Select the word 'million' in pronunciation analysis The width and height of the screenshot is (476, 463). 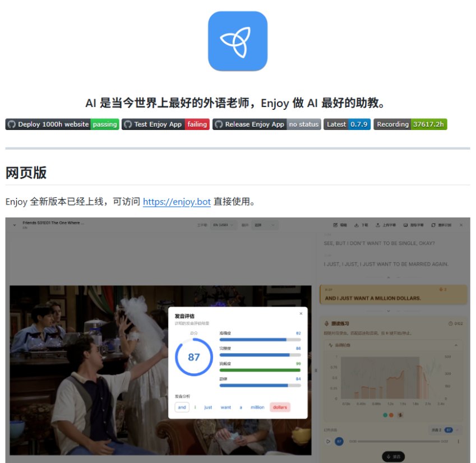click(x=257, y=407)
